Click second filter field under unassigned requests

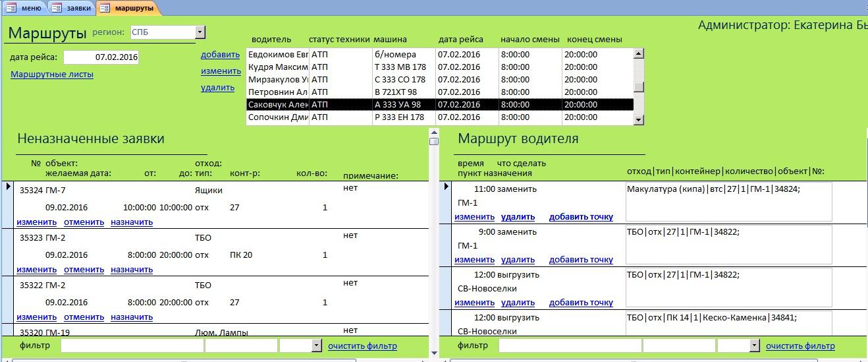click(x=241, y=346)
